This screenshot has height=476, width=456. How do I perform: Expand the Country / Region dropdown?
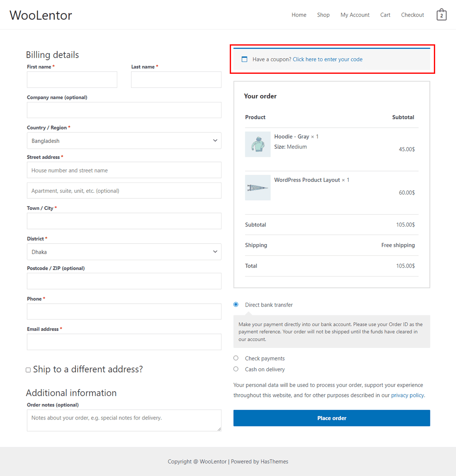[x=124, y=141]
